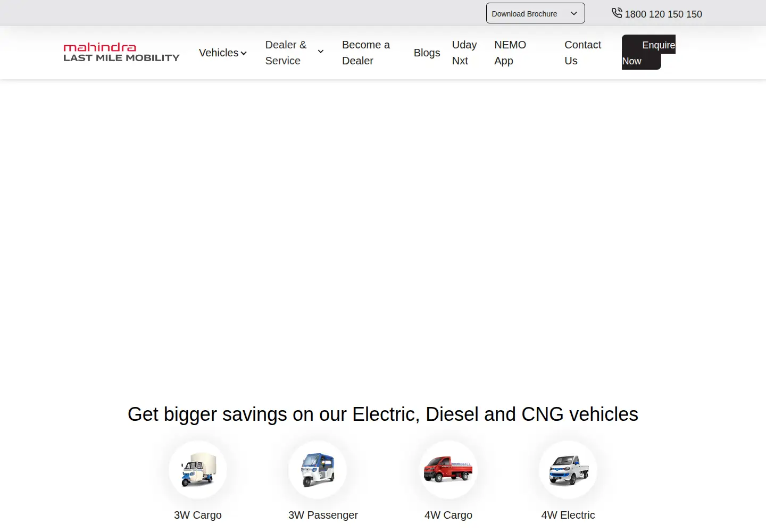Open the Blogs page
Image resolution: width=766 pixels, height=532 pixels.
click(x=427, y=53)
